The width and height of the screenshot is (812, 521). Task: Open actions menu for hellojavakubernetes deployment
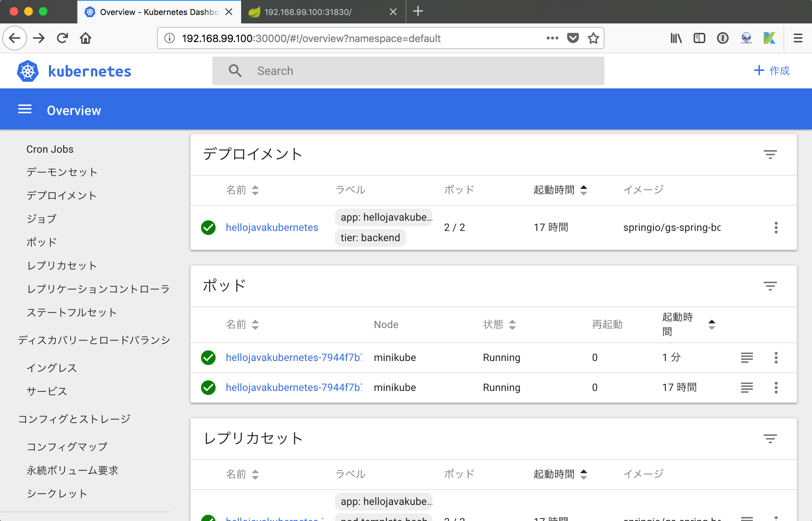click(776, 227)
